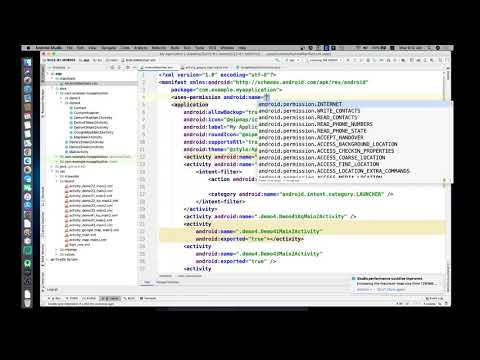This screenshot has height=360, width=480.
Task: Expand the Gradle Scripts node
Action: coord(48,259)
